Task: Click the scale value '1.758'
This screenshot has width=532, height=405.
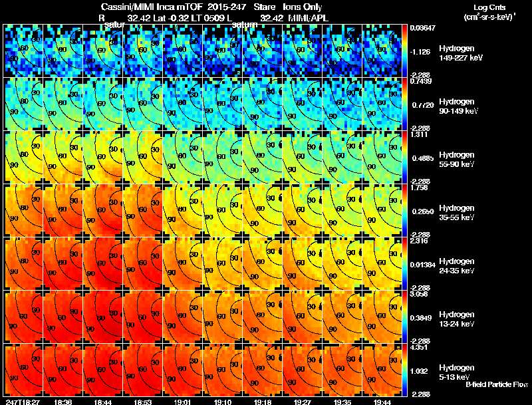Action: pos(418,188)
